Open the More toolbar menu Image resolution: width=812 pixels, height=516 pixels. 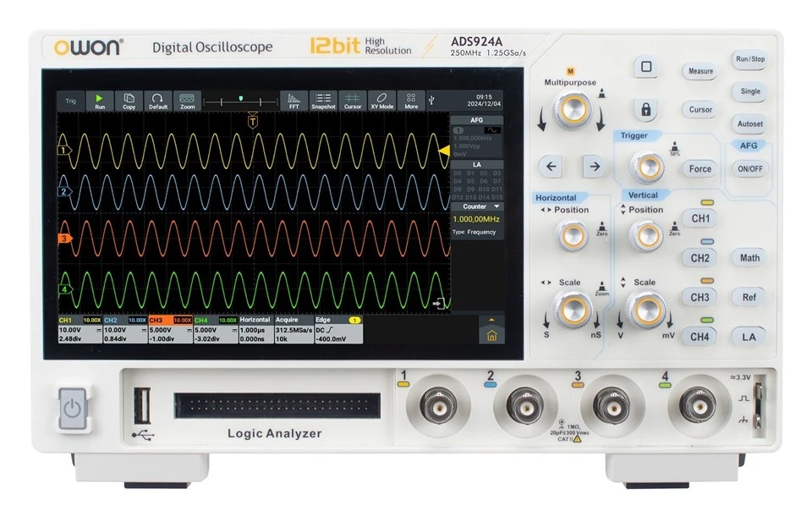point(411,101)
